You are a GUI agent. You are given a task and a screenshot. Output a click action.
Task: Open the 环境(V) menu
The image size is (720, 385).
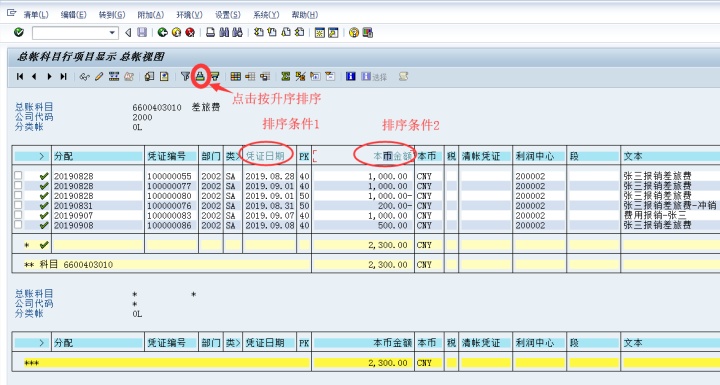(189, 15)
